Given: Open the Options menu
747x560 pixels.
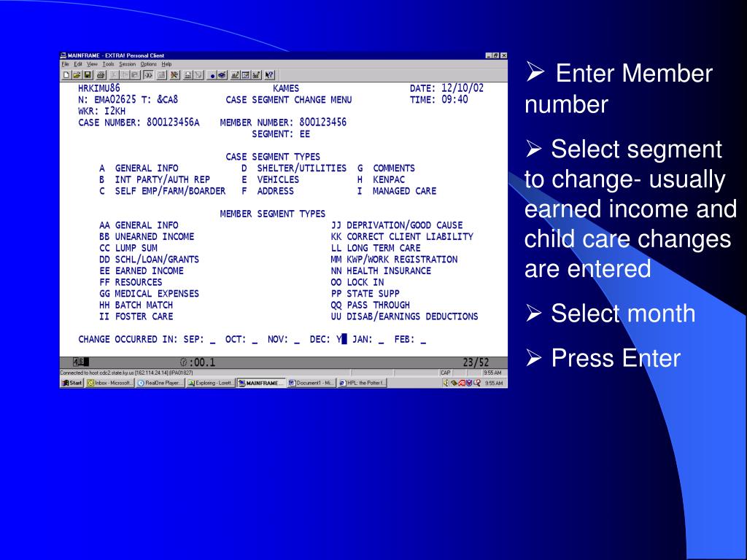Looking at the screenshot, I should pyautogui.click(x=149, y=64).
